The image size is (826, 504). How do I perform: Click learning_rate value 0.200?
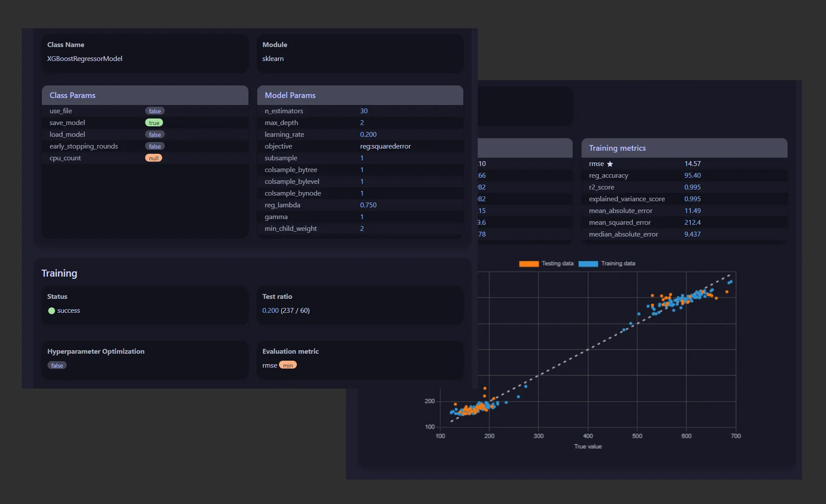pyautogui.click(x=368, y=135)
